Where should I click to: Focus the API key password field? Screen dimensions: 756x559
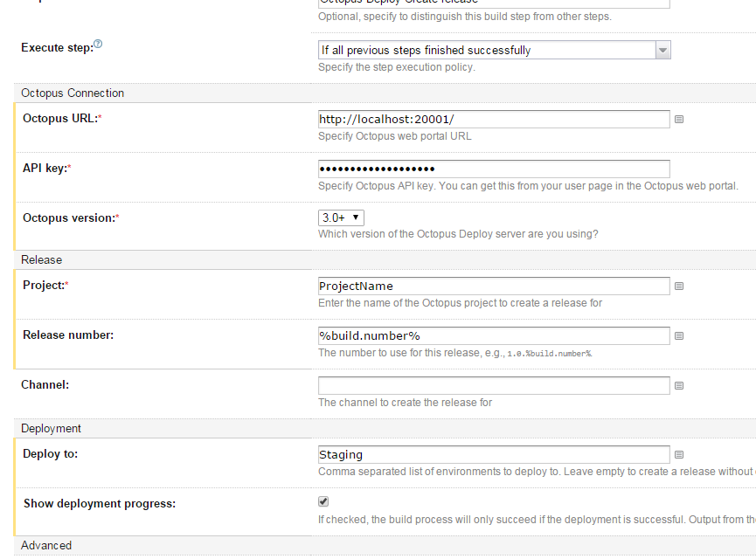click(494, 169)
